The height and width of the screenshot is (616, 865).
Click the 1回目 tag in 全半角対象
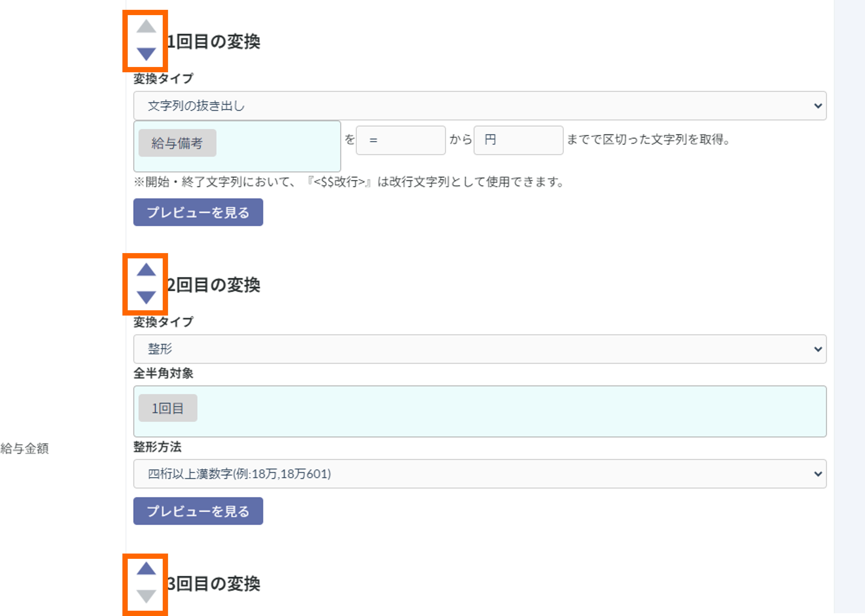[168, 408]
